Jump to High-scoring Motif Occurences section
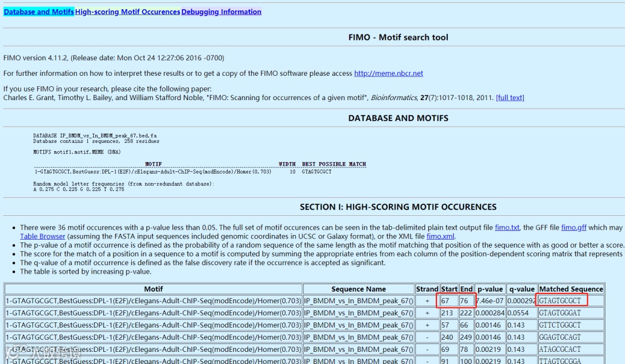625x364 pixels. (127, 12)
